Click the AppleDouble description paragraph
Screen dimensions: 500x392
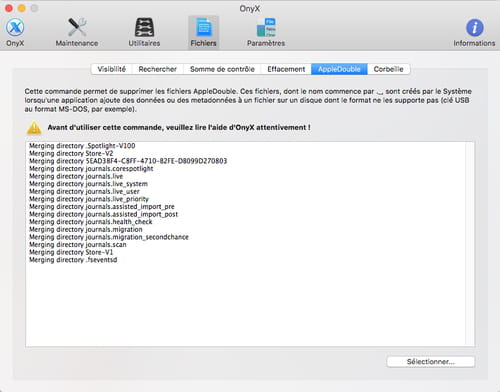(248, 100)
